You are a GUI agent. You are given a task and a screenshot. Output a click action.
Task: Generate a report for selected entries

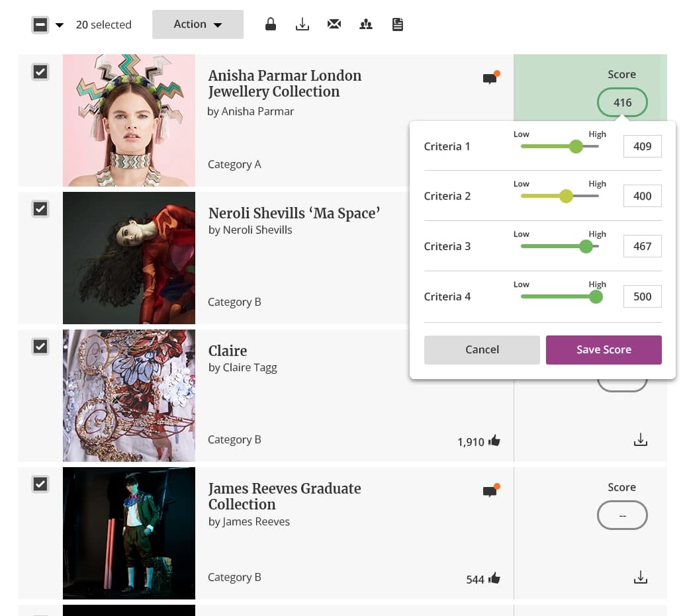click(x=397, y=24)
